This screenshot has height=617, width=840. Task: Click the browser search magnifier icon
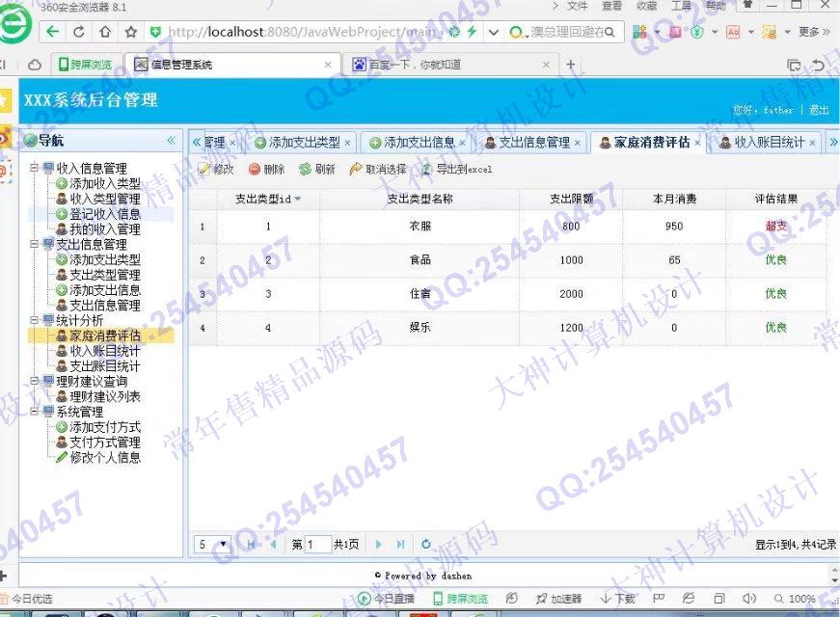tap(610, 32)
